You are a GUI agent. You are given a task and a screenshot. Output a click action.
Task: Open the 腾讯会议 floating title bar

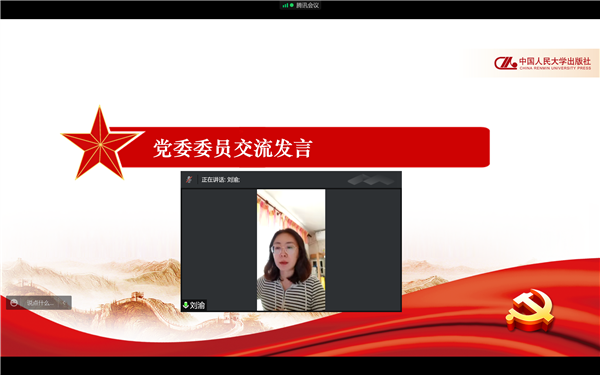click(300, 5)
